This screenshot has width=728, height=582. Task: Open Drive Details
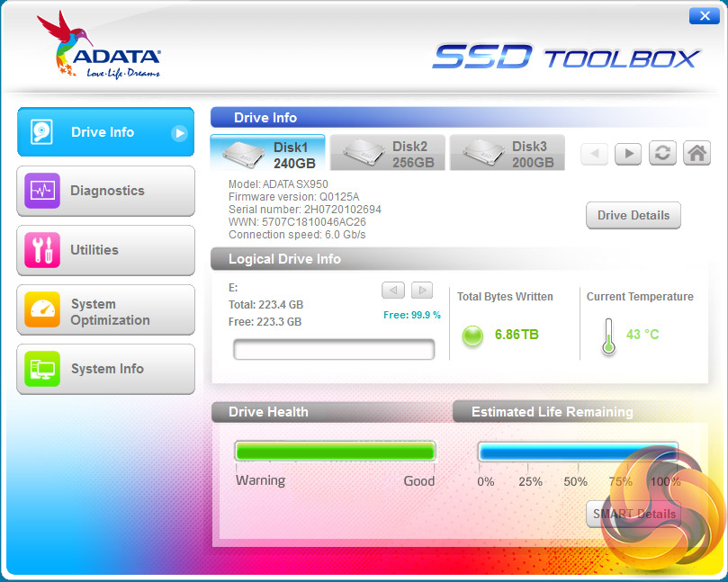coord(634,215)
